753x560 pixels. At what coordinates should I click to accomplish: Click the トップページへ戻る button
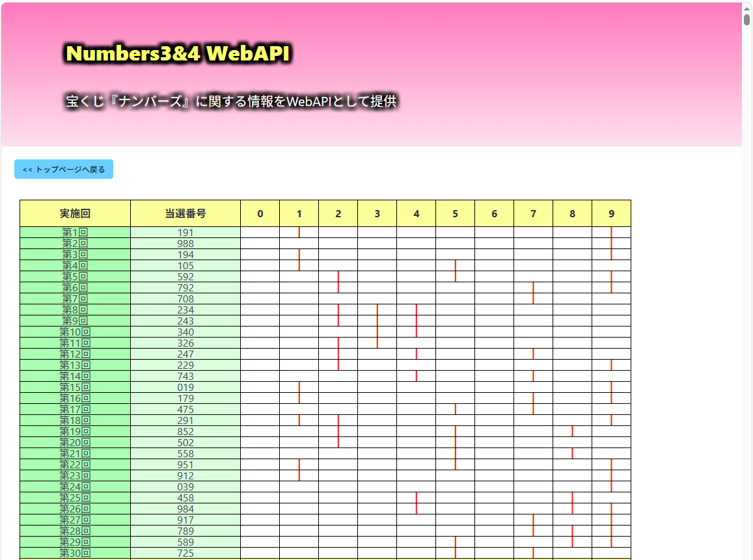64,169
